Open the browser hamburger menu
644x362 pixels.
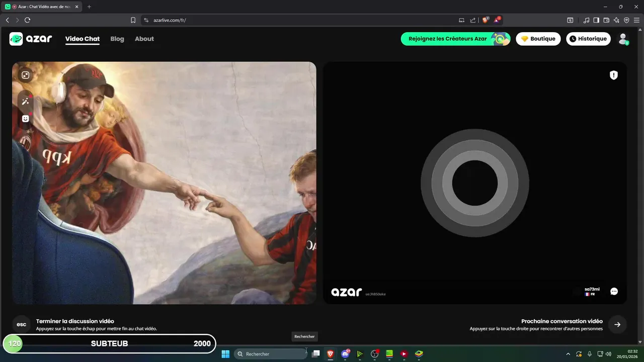(636, 20)
